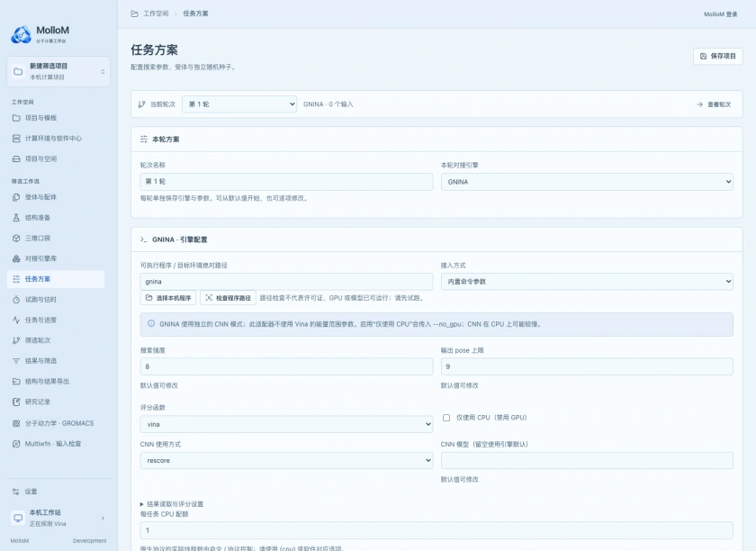Click the 结构与结果导出 export folder icon
The image size is (756, 551).
[x=16, y=381]
